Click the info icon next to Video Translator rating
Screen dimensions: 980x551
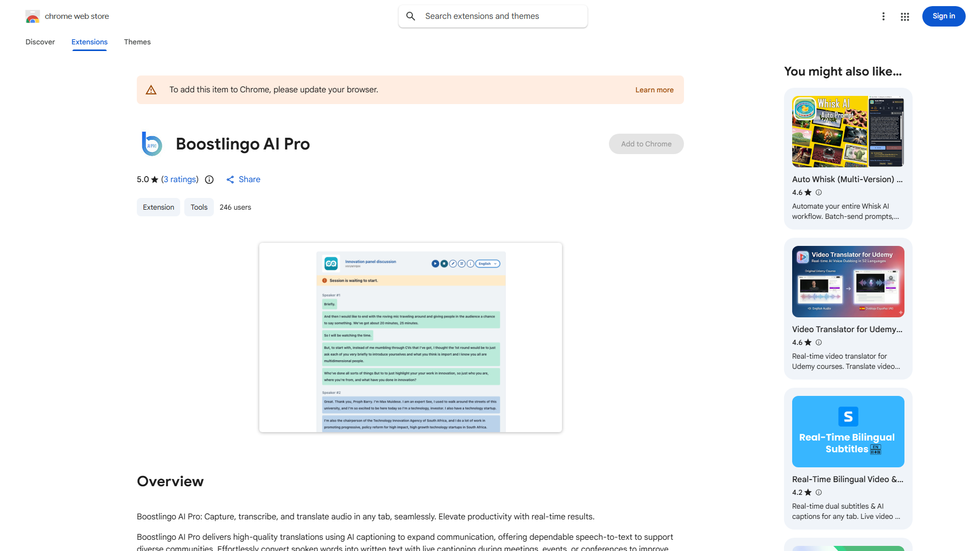818,342
